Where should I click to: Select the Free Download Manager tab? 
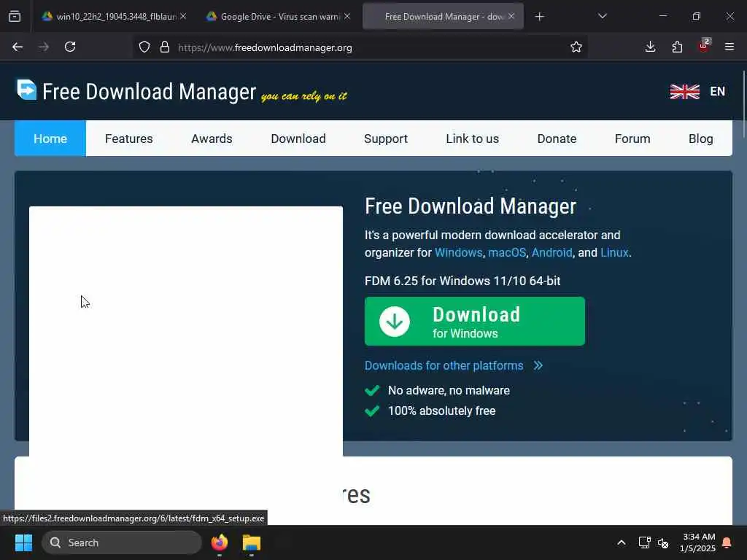click(x=443, y=16)
